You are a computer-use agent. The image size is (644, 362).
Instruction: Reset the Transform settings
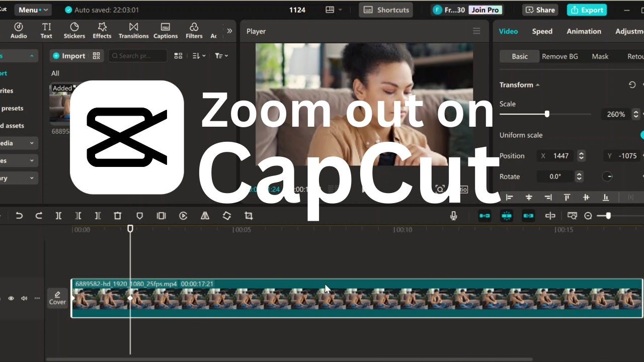point(632,85)
